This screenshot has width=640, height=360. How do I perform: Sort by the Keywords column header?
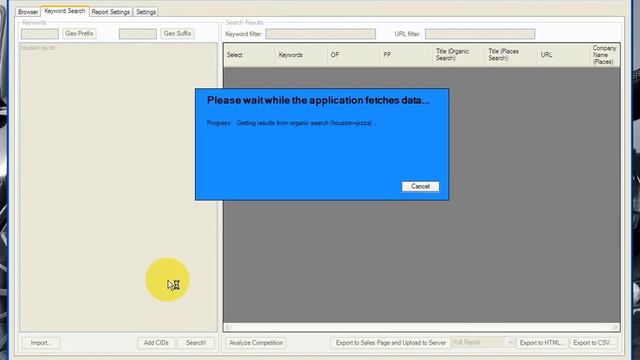pos(301,55)
